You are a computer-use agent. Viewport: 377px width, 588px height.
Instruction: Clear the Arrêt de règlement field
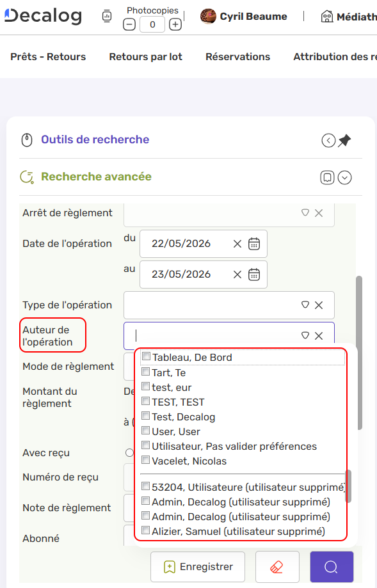click(319, 213)
